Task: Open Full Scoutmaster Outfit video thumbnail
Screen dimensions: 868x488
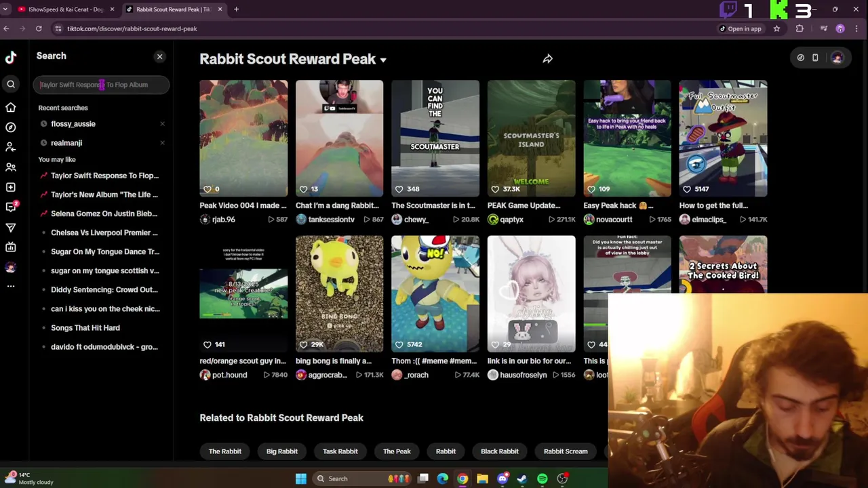Action: pyautogui.click(x=723, y=138)
